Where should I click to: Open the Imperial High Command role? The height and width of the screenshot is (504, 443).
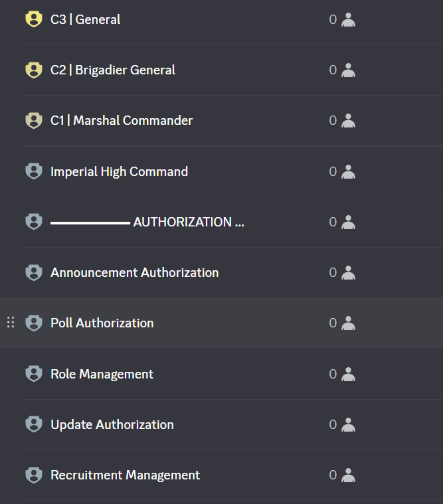click(120, 171)
